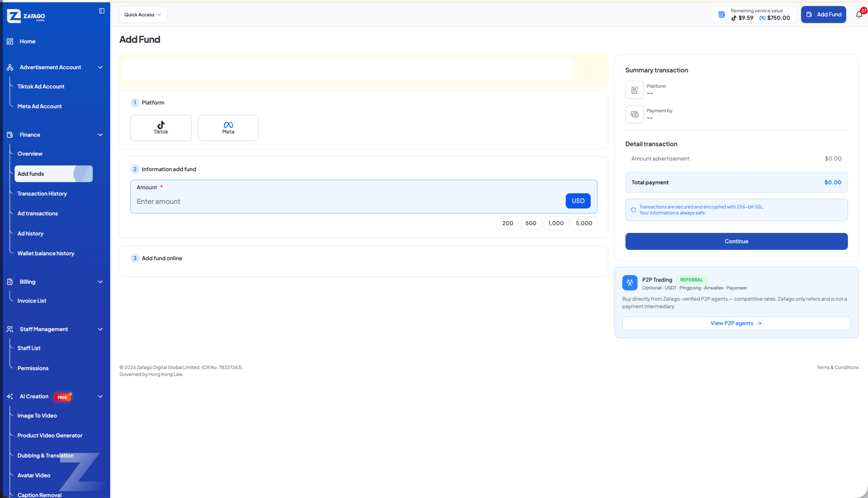
Task: Choose the 200 preset amount
Action: (x=507, y=223)
